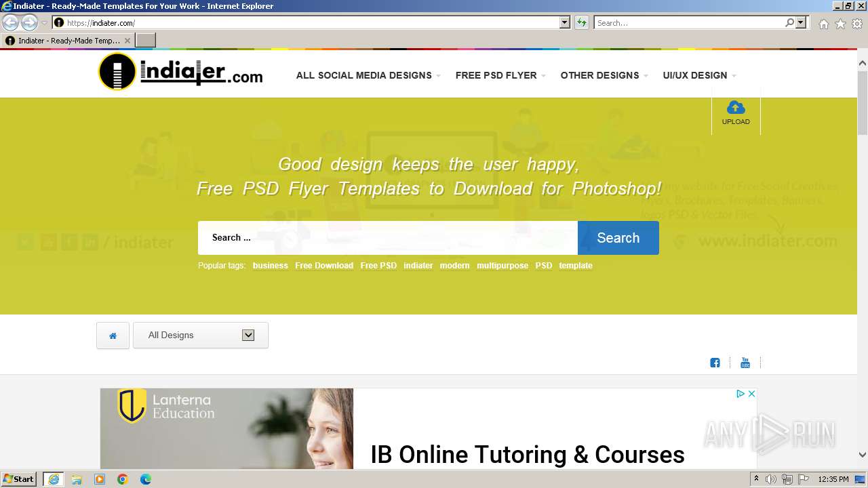
Task: Launch Microsoft Edge from taskbar
Action: point(146,479)
